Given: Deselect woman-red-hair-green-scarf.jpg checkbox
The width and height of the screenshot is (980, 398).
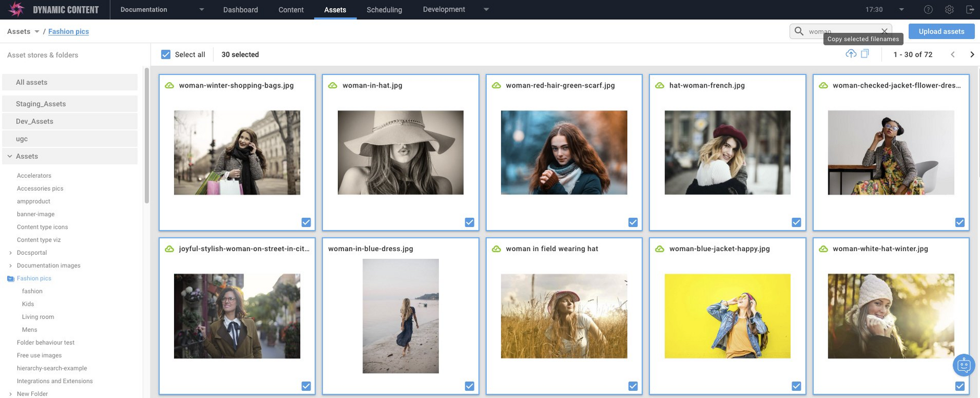Looking at the screenshot, I should (633, 222).
